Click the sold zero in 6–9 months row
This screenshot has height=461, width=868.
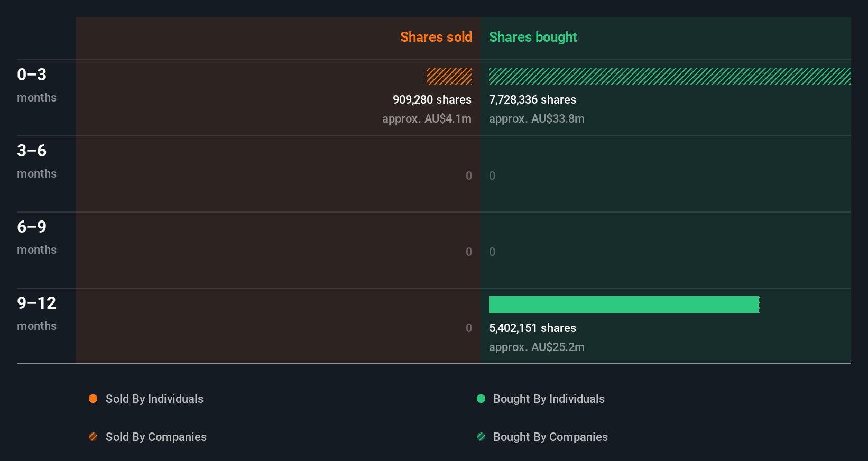click(x=469, y=252)
